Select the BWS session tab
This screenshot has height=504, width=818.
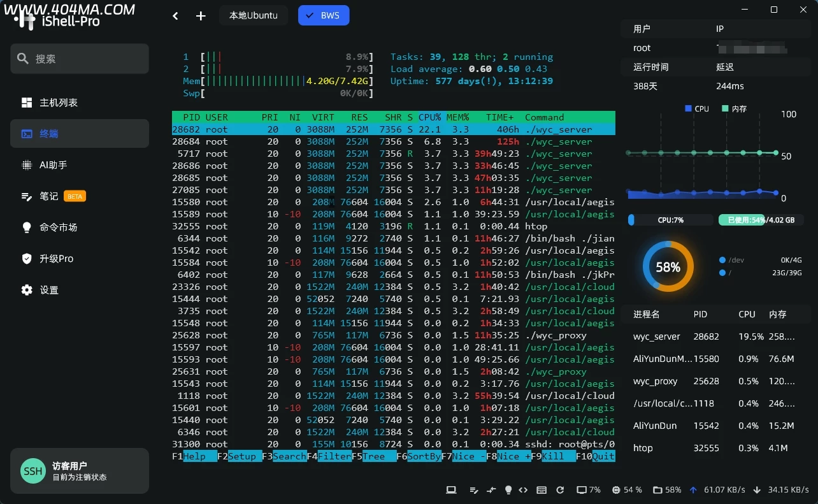[x=324, y=15]
